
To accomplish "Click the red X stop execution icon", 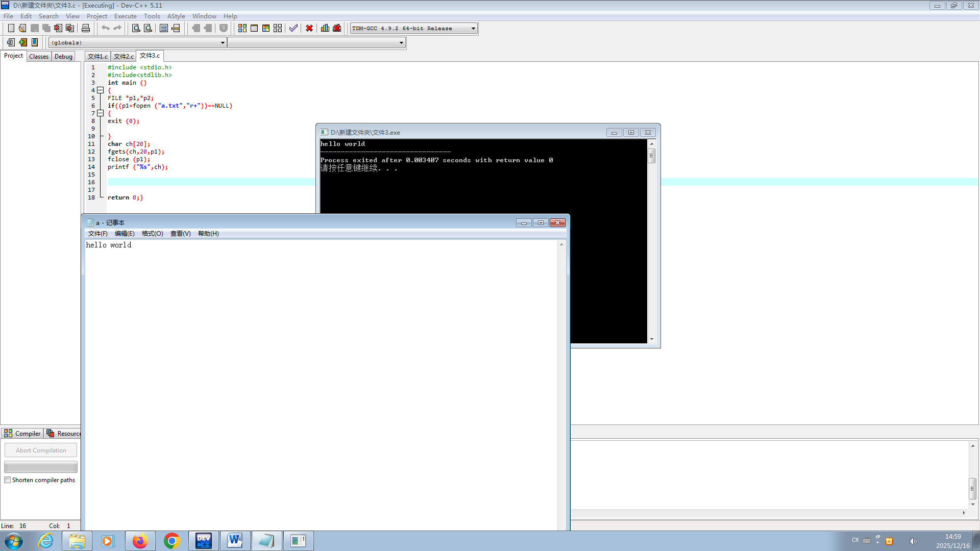I will 309,28.
